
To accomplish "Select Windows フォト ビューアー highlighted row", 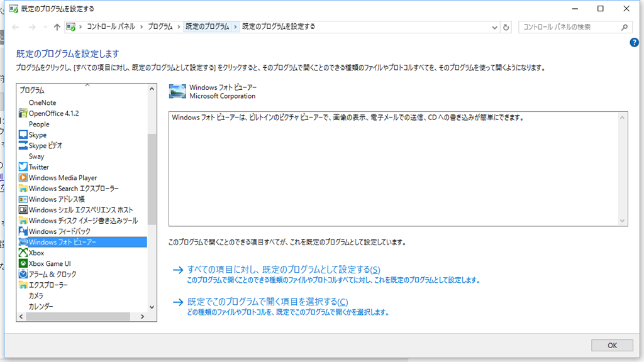I will click(x=82, y=242).
